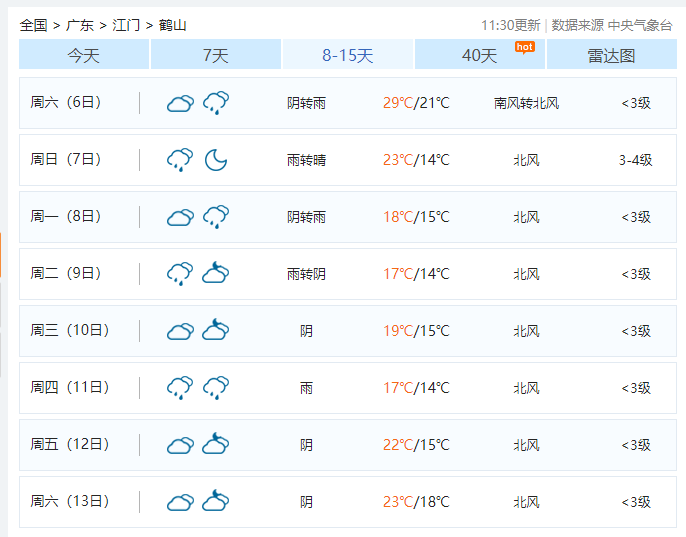Click the <3级 value in the 周六（13日）row
Viewport: 686px width, 537px height.
click(x=636, y=502)
